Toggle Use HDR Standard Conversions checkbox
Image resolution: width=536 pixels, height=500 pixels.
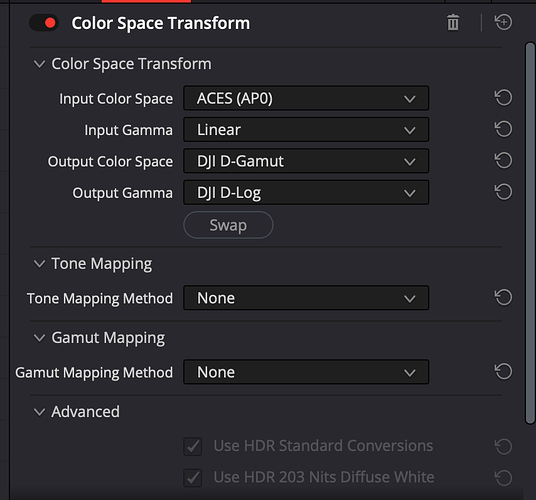click(x=193, y=446)
